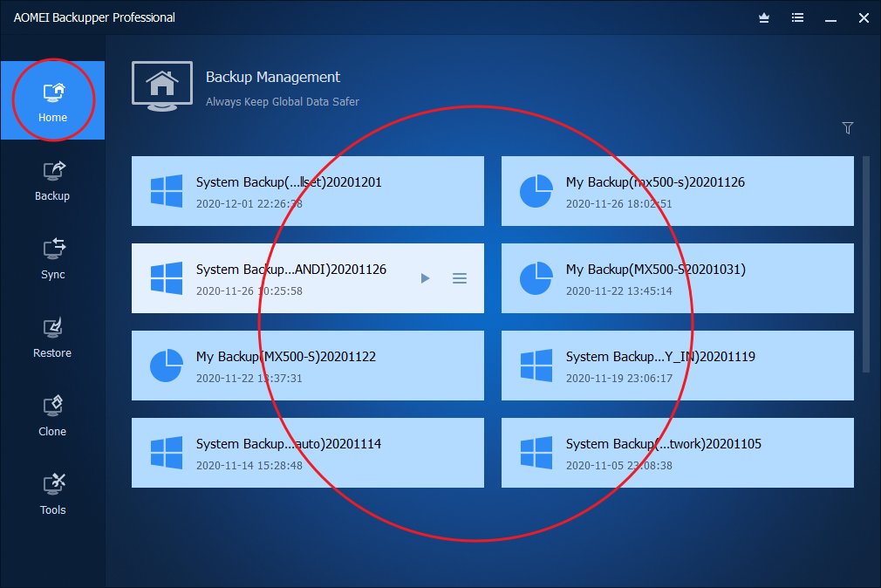Image resolution: width=881 pixels, height=588 pixels.
Task: Click the filter funnel icon
Action: point(847,128)
